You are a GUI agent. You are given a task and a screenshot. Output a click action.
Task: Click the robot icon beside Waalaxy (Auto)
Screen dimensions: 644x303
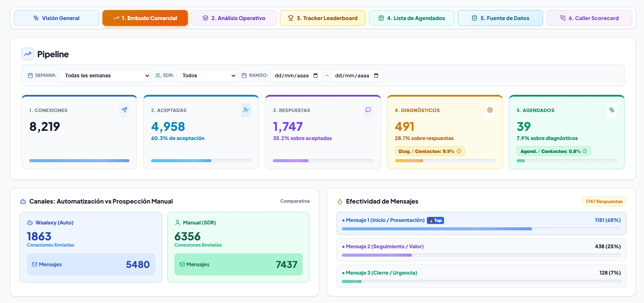click(x=30, y=223)
